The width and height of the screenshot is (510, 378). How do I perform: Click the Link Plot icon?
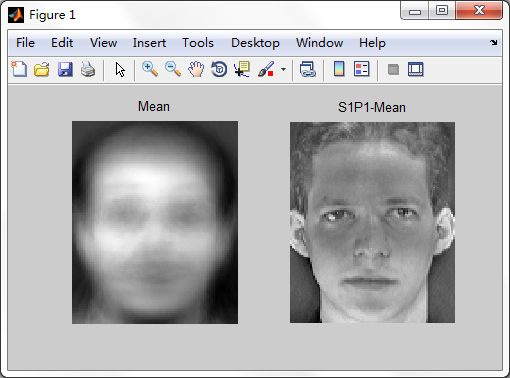(308, 69)
